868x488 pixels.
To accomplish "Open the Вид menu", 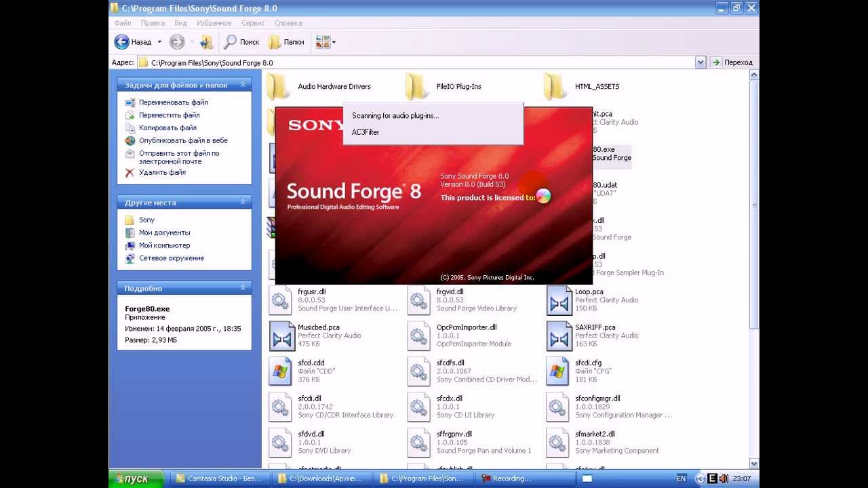I will pos(180,23).
